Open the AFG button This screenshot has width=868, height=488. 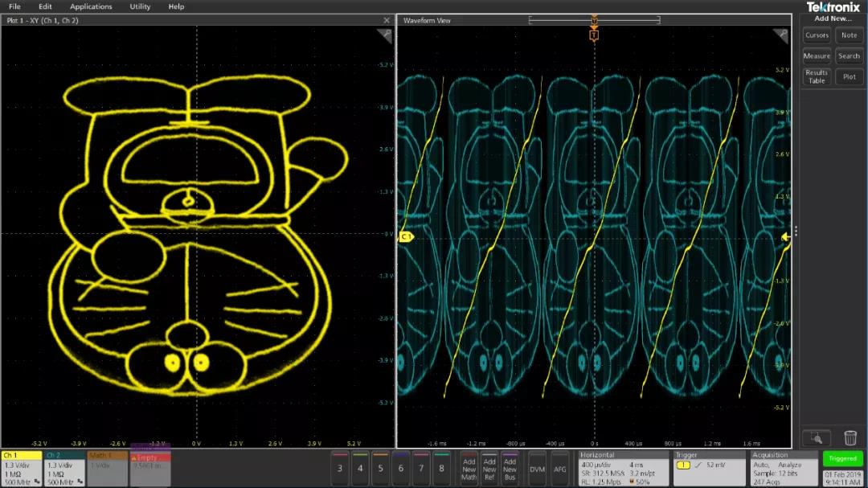click(560, 469)
